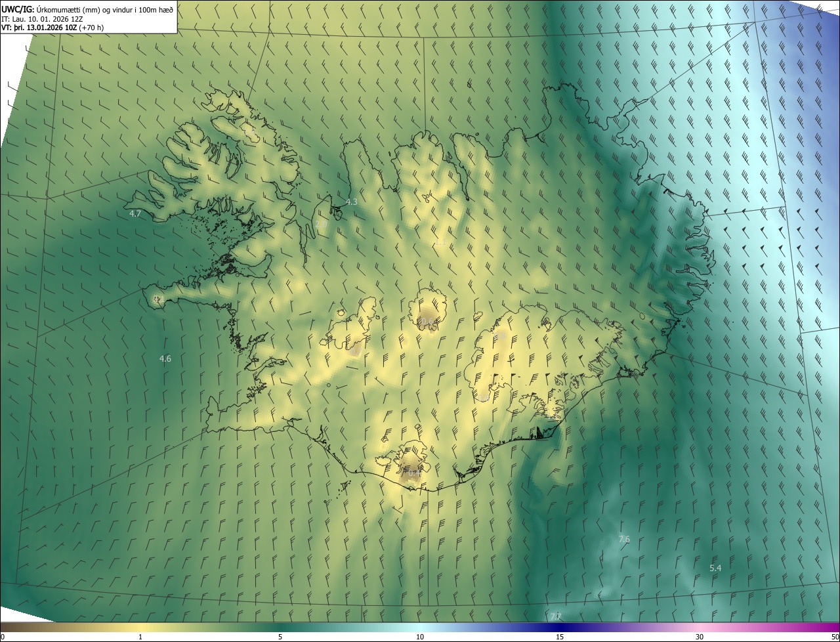Click the 5.4 value on the map

716,568
